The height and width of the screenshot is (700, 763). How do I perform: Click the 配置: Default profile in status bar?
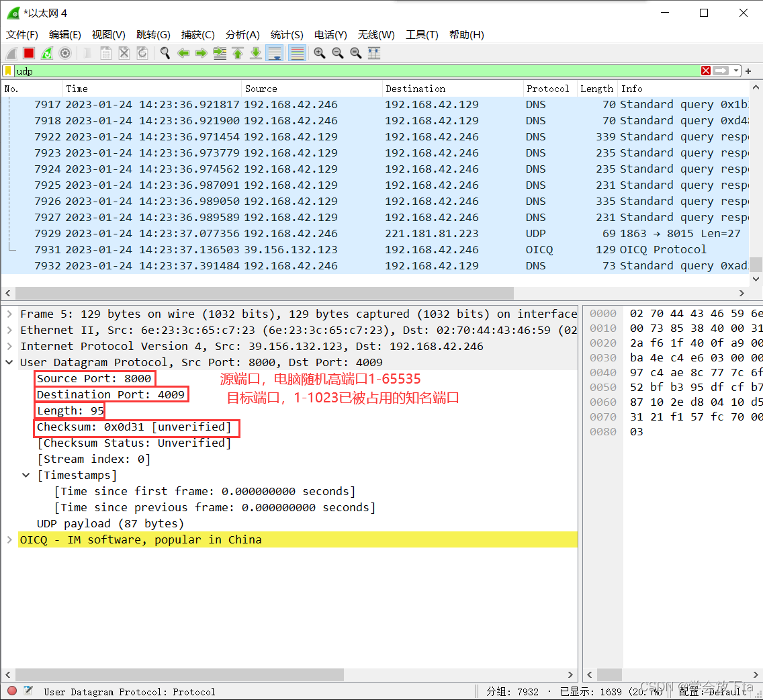click(x=713, y=691)
